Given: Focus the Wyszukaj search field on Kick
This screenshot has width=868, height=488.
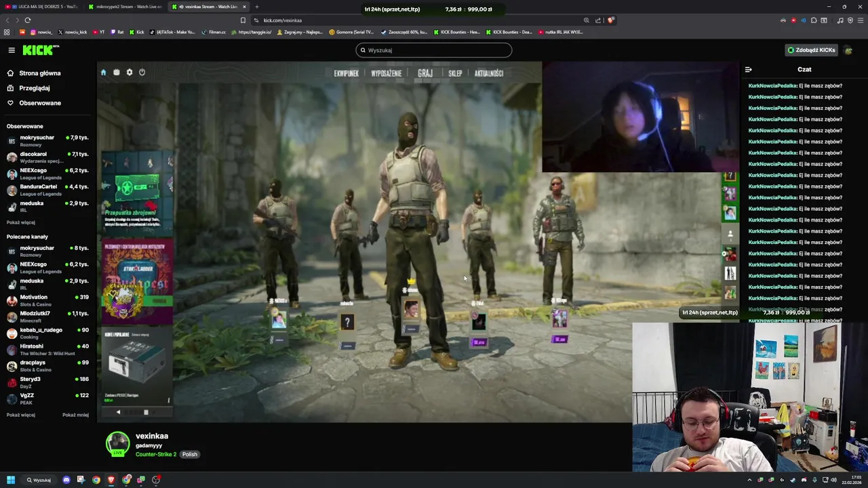Looking at the screenshot, I should coord(434,50).
